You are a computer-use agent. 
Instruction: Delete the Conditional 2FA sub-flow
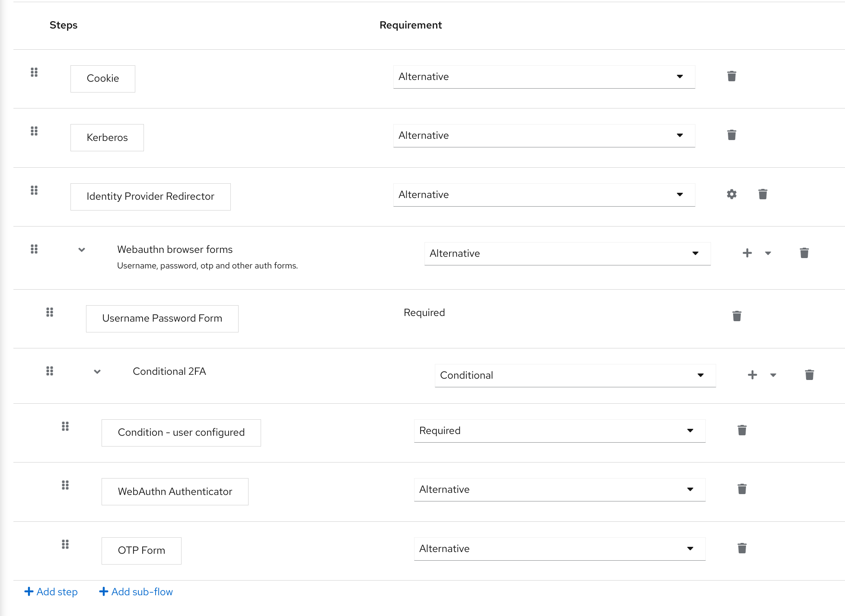809,375
